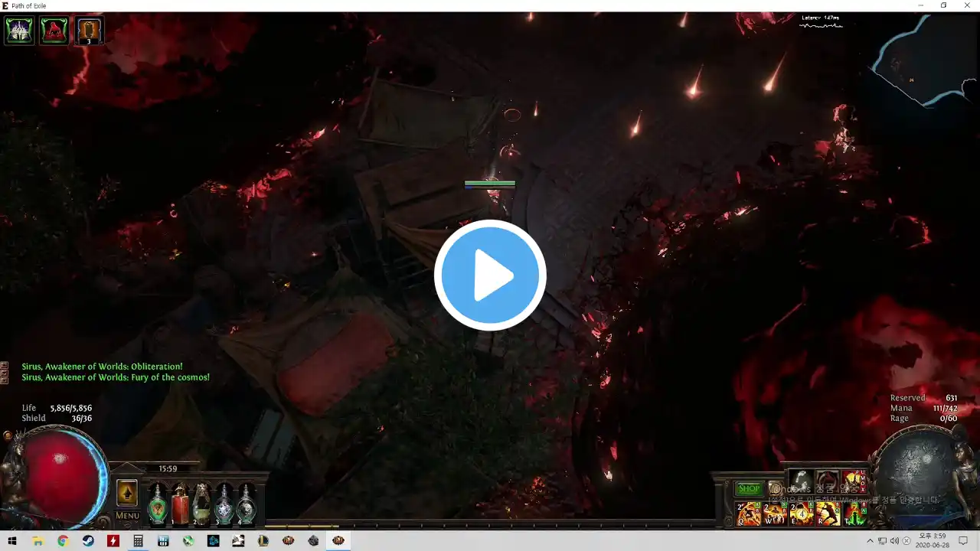Open the taskbar clock showing 3:59
Image resolution: width=980 pixels, height=551 pixels.
(x=933, y=541)
